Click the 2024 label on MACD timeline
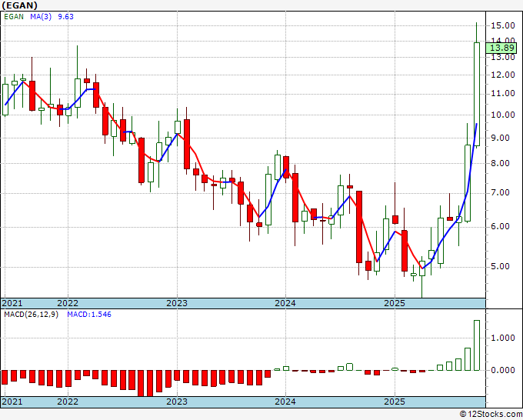This screenshot has height=420, width=523. (x=285, y=402)
